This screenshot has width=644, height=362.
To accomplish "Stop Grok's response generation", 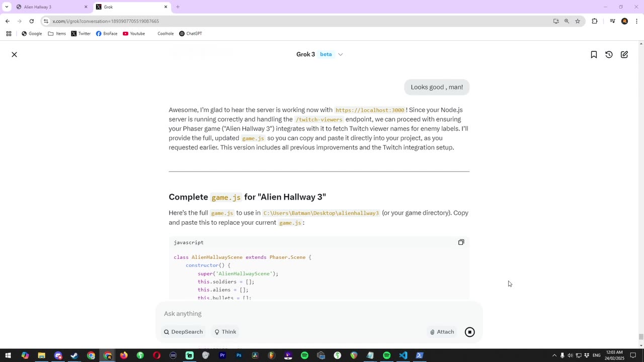I will pyautogui.click(x=469, y=332).
